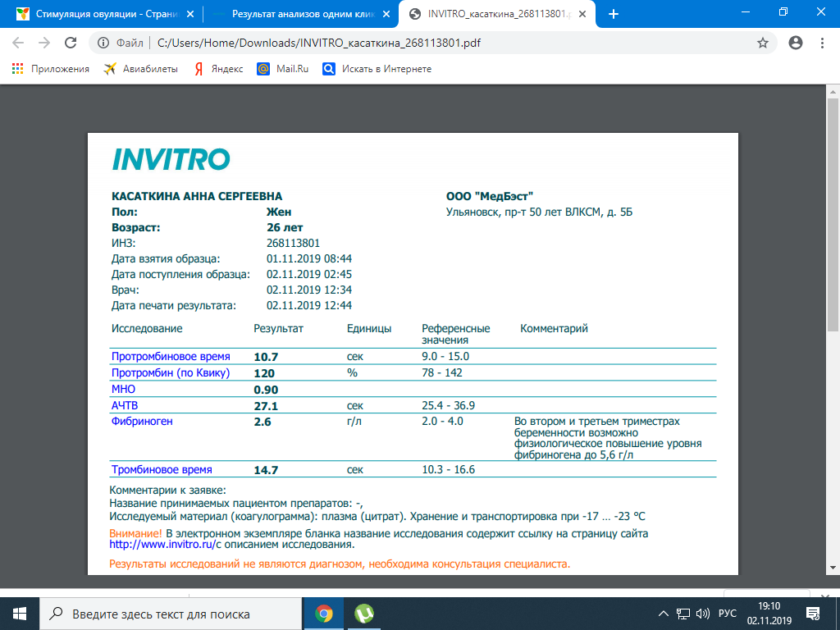Open uTorrent from the taskbar
840x630 pixels.
coord(363,614)
